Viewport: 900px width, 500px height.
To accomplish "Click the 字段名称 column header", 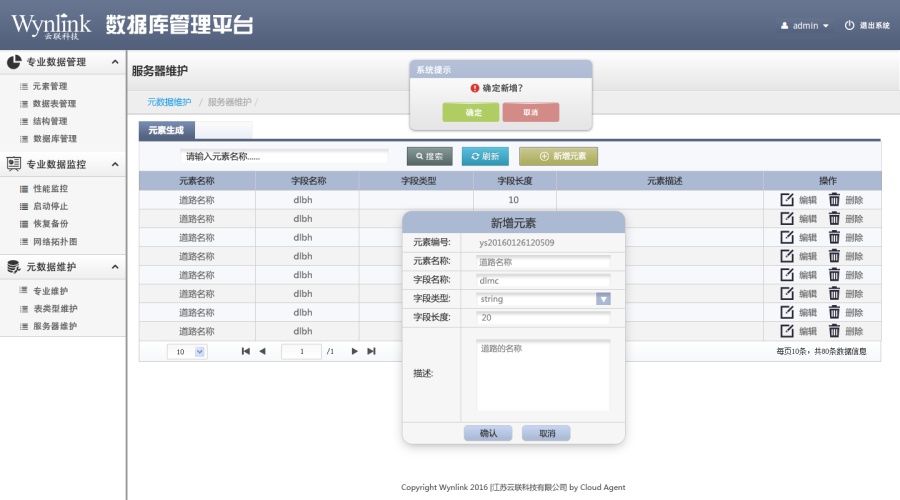I will click(x=308, y=181).
